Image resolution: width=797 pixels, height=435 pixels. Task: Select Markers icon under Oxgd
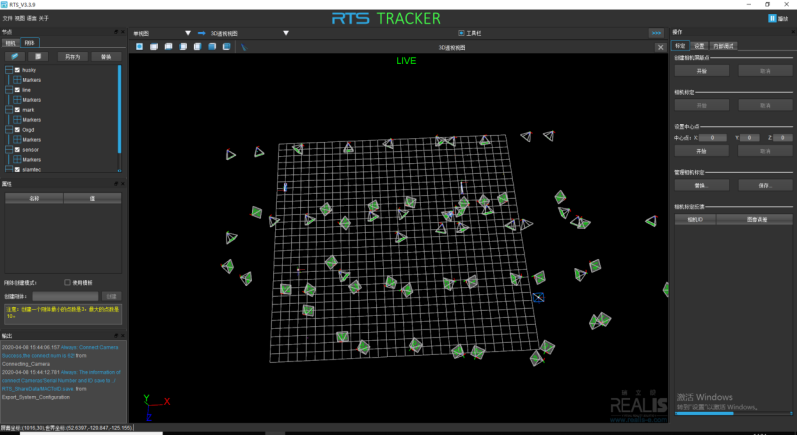(17, 140)
